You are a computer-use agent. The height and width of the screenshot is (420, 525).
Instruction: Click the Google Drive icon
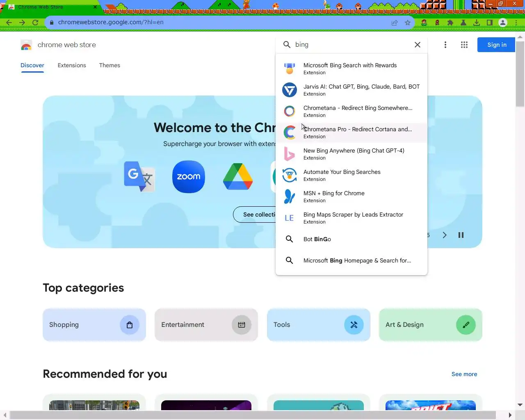coord(238,177)
